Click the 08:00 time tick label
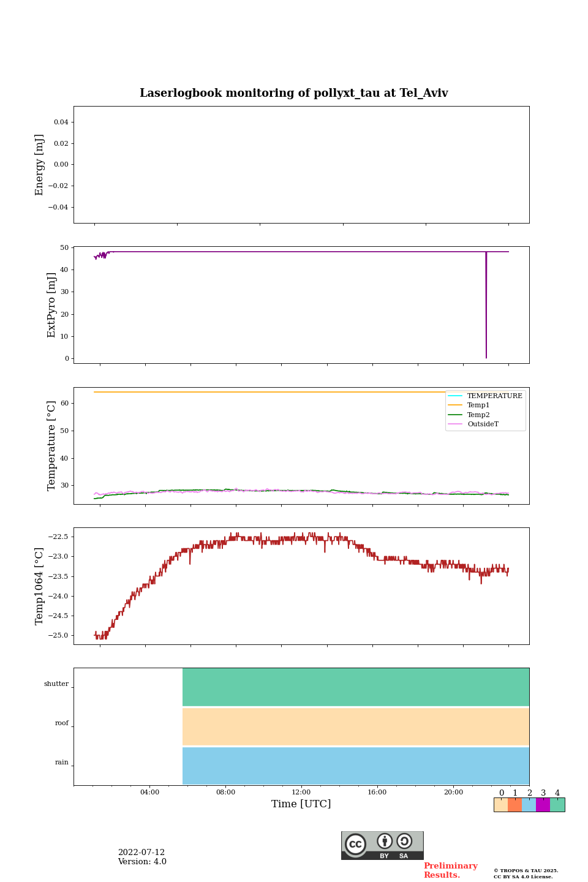The image size is (588, 882). tap(225, 792)
